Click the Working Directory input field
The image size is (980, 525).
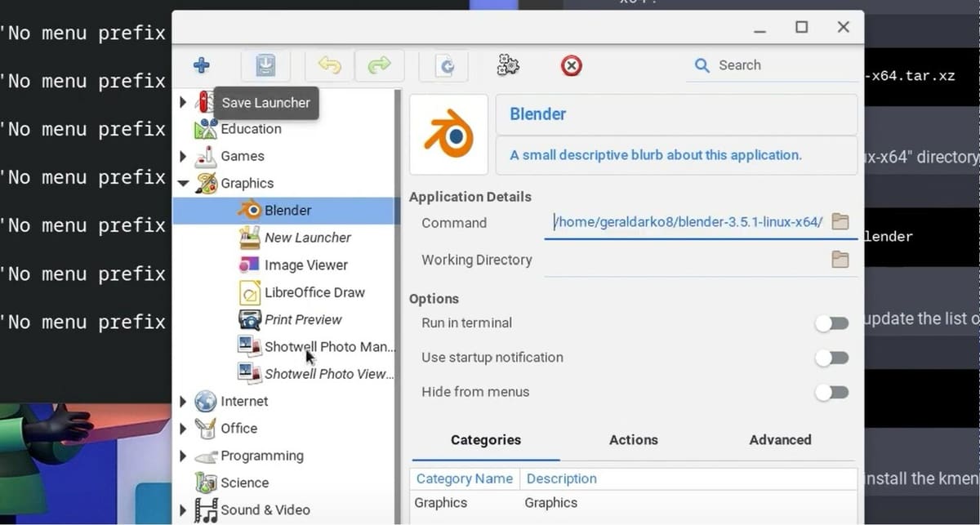coord(686,260)
